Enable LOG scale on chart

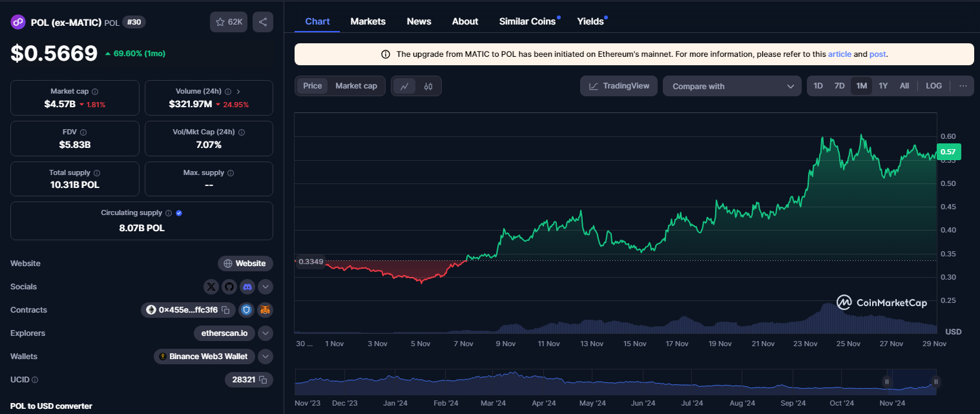933,86
